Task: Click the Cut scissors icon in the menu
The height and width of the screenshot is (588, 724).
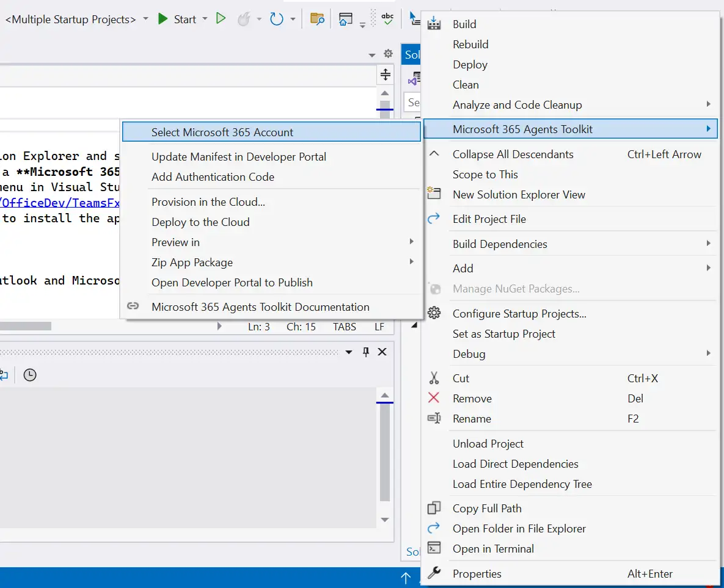Action: click(434, 378)
